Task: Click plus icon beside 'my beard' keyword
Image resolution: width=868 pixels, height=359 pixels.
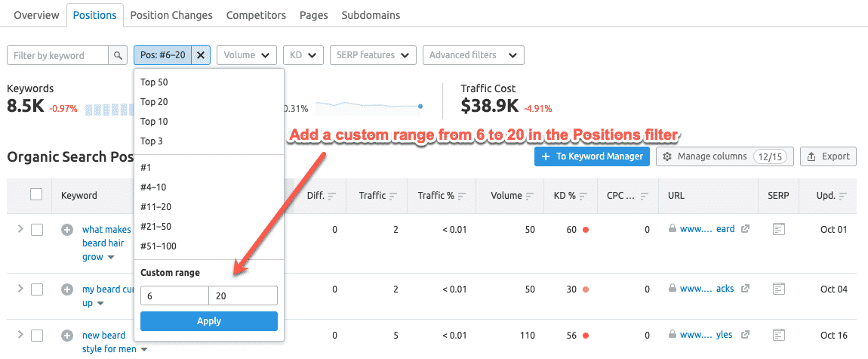Action: (x=67, y=289)
